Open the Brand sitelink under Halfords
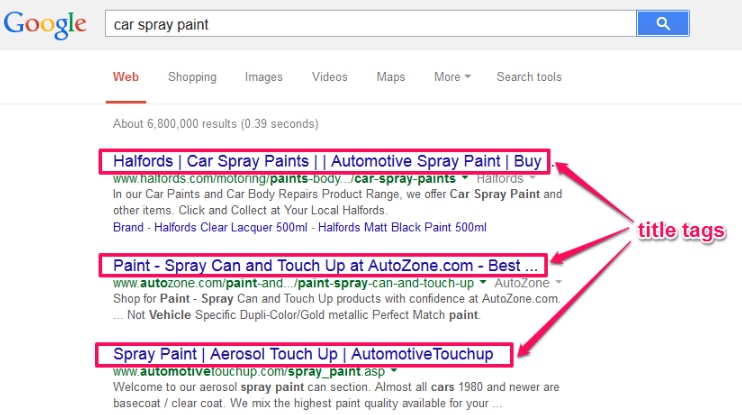742x415 pixels. 128,227
